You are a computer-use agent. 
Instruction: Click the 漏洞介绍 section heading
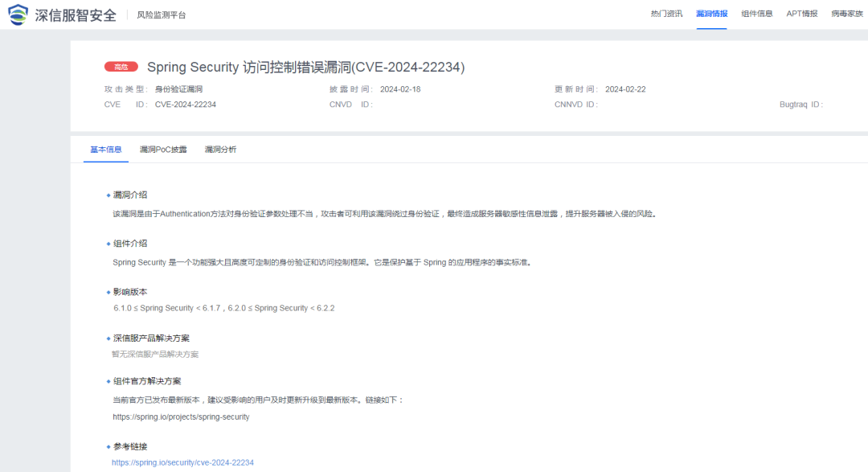click(130, 195)
